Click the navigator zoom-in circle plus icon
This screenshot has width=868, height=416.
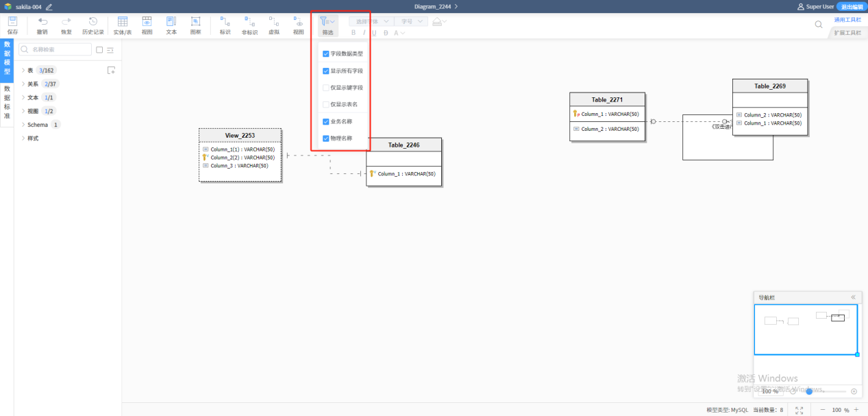[854, 391]
